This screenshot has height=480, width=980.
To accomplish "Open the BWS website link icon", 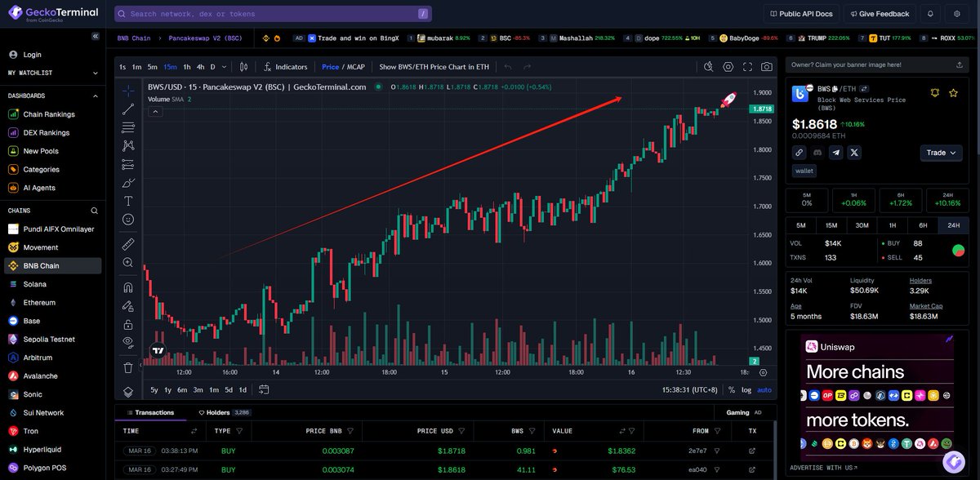I will (x=800, y=153).
